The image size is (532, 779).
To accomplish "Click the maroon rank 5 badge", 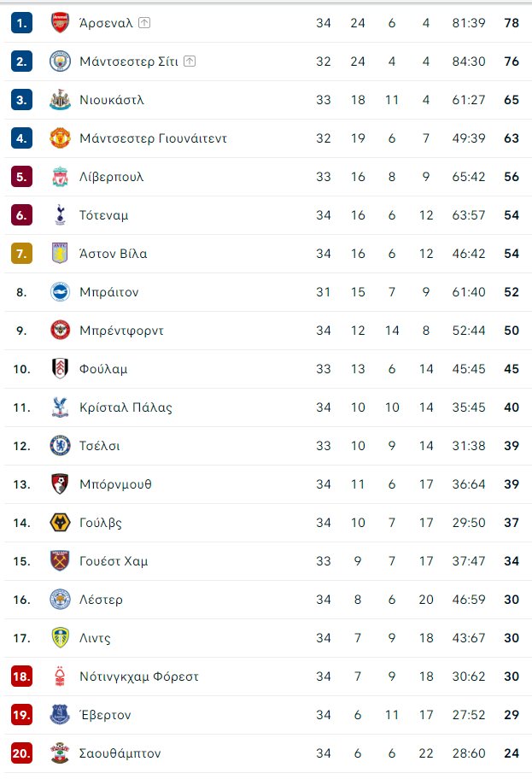I will point(22,177).
